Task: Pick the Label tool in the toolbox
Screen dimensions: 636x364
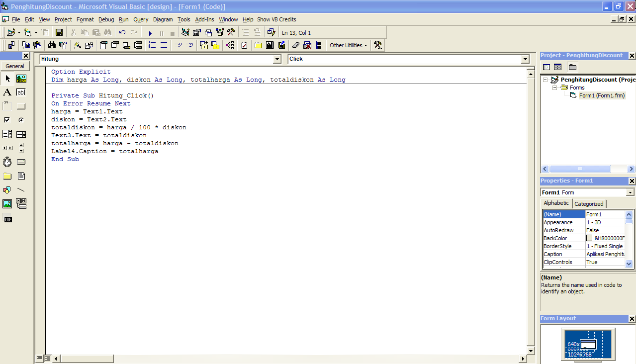Action: (7, 92)
